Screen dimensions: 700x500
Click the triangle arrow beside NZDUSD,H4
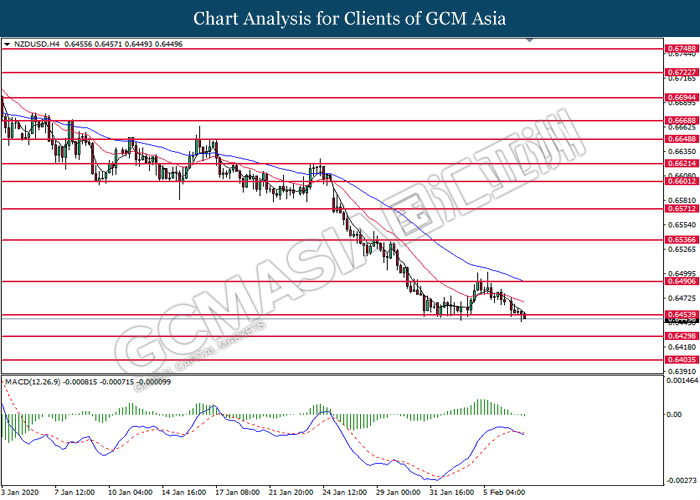coord(8,45)
